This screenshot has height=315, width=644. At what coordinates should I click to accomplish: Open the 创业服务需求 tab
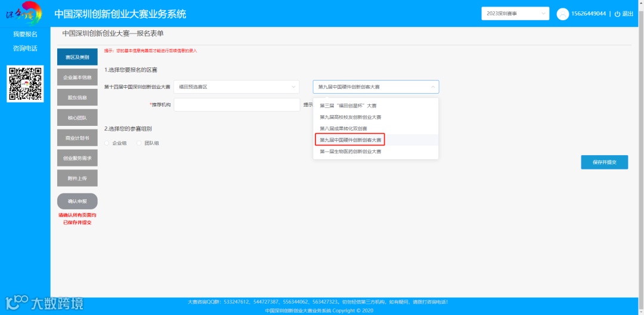pos(77,157)
